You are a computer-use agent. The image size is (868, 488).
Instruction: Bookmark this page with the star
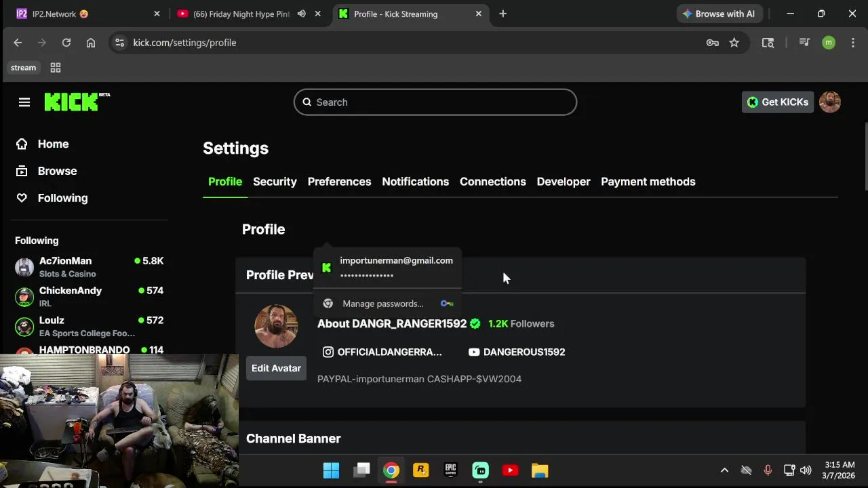(734, 43)
